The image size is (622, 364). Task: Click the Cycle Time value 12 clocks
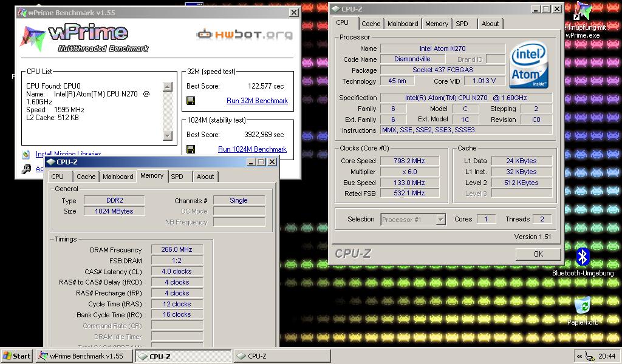pos(177,304)
